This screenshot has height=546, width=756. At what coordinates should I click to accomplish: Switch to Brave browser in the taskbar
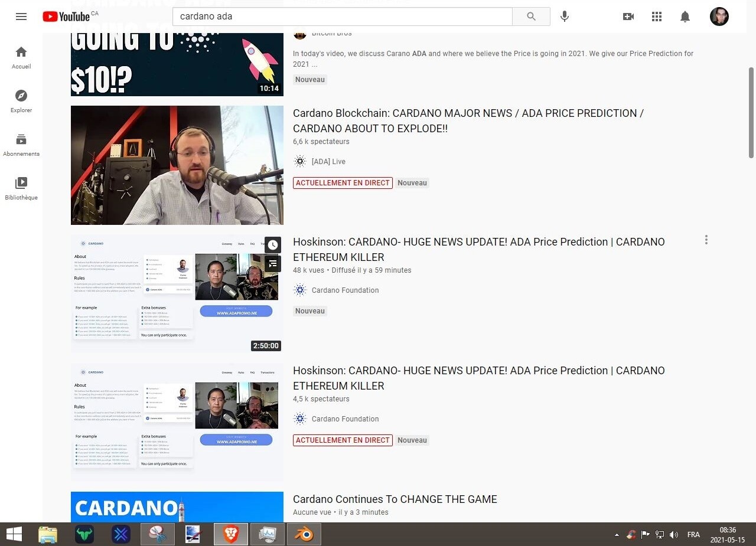tap(231, 534)
